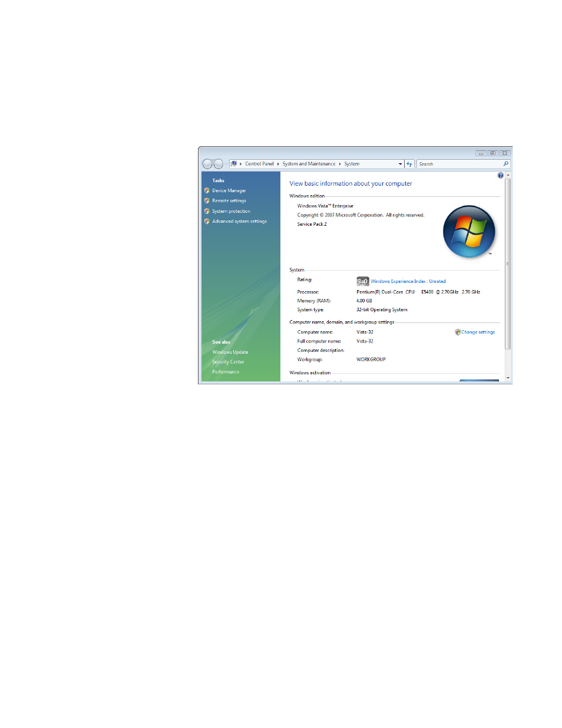Open the recent pages arrow beside Forward button
This screenshot has width=562, height=728.
click(226, 164)
